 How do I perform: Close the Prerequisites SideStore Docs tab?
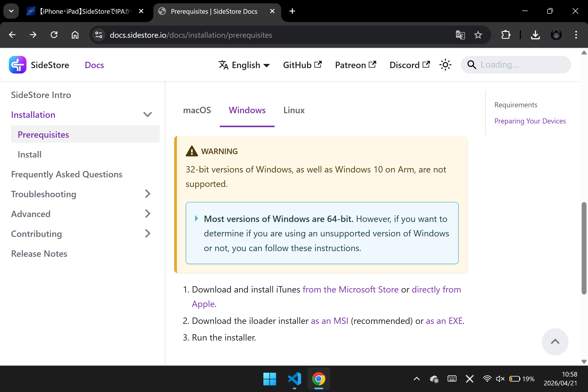(272, 11)
